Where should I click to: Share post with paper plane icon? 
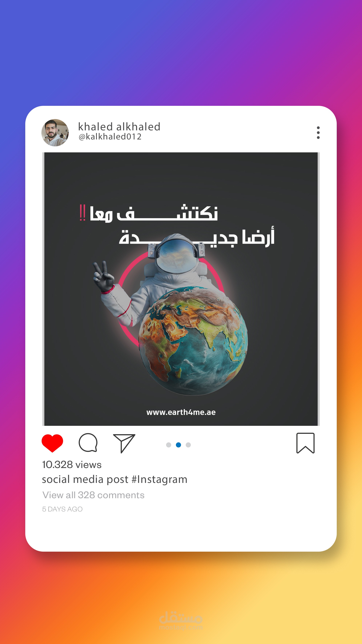click(x=124, y=443)
